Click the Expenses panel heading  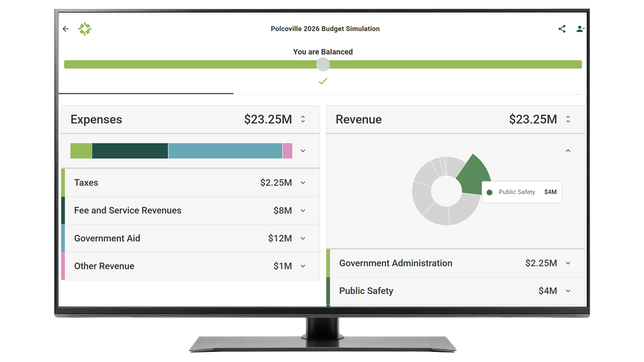(96, 120)
